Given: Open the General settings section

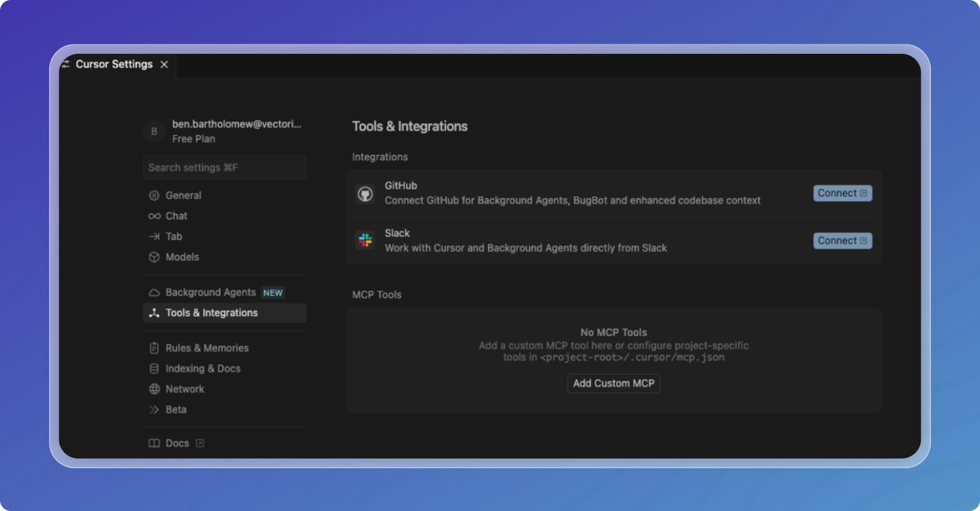Looking at the screenshot, I should (224, 196).
